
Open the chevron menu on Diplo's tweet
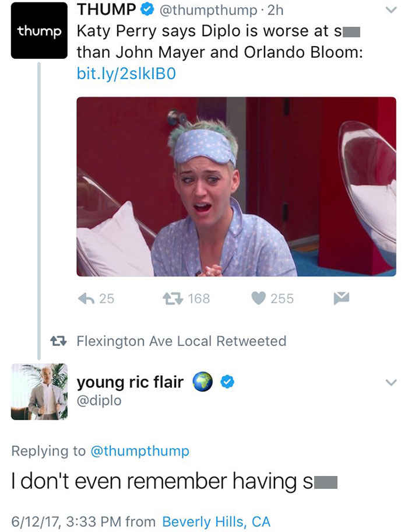coord(391,383)
